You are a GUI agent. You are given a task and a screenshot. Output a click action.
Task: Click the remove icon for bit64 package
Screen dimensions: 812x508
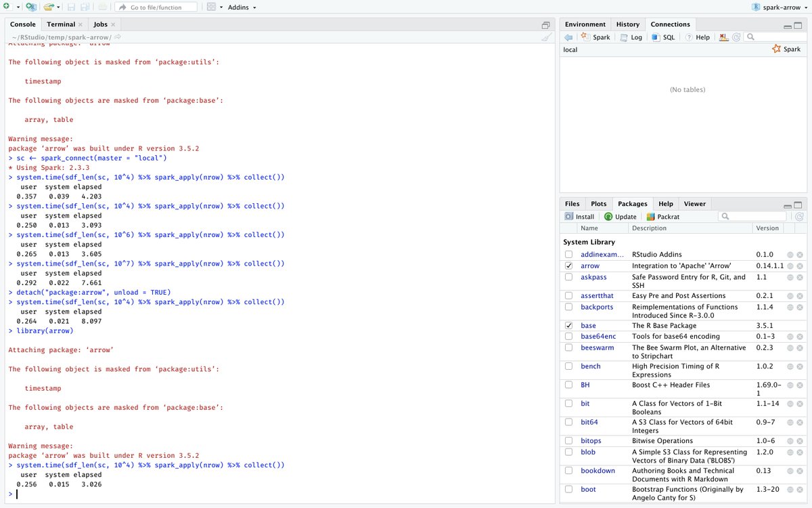800,422
